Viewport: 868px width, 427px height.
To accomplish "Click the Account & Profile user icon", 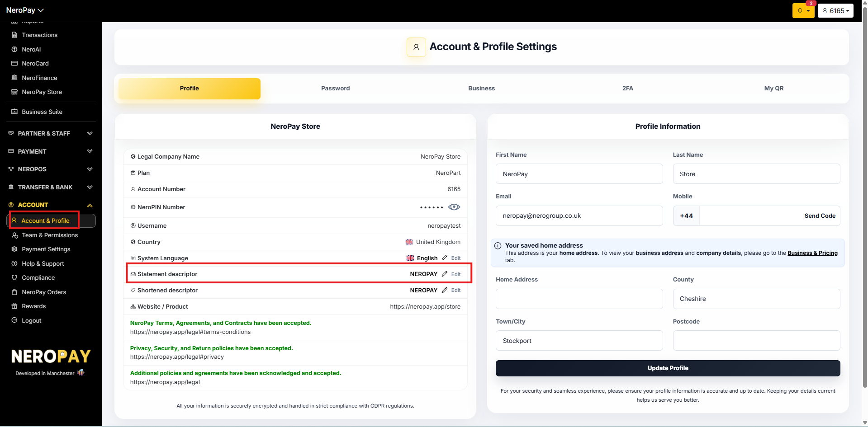I will coord(14,221).
